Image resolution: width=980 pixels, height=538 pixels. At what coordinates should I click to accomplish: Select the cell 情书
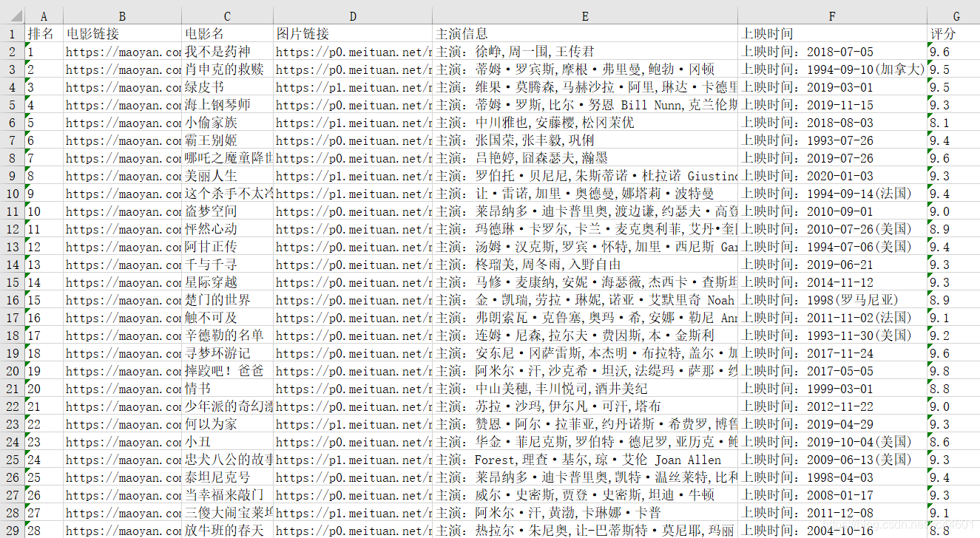coord(227,389)
